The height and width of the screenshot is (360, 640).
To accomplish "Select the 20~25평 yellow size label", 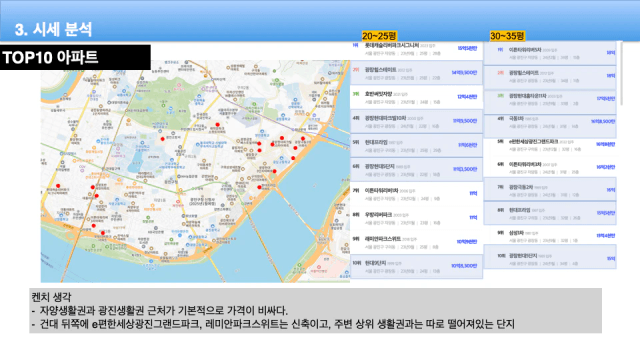I will (x=379, y=36).
